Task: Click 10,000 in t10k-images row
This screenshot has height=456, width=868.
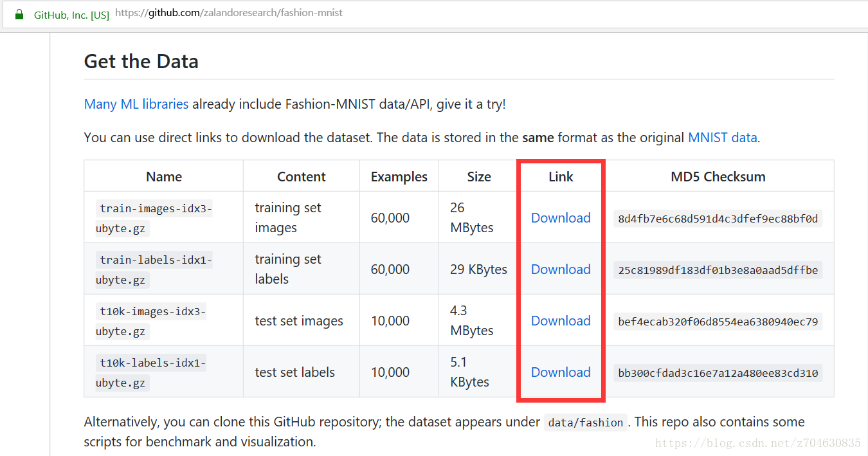Action: point(390,320)
